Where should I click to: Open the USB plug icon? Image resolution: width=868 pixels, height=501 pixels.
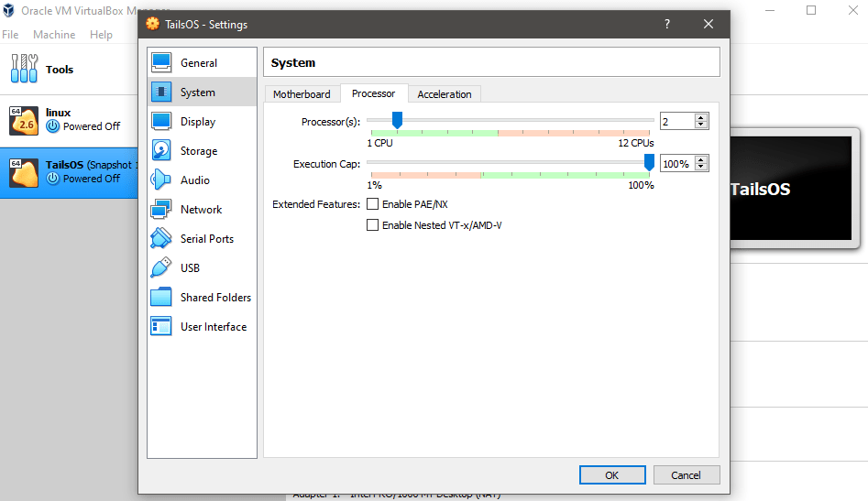tap(161, 267)
